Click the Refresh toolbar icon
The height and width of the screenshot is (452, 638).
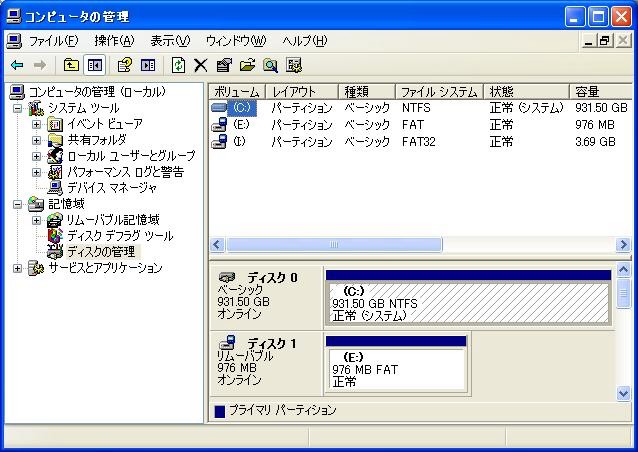point(178,65)
